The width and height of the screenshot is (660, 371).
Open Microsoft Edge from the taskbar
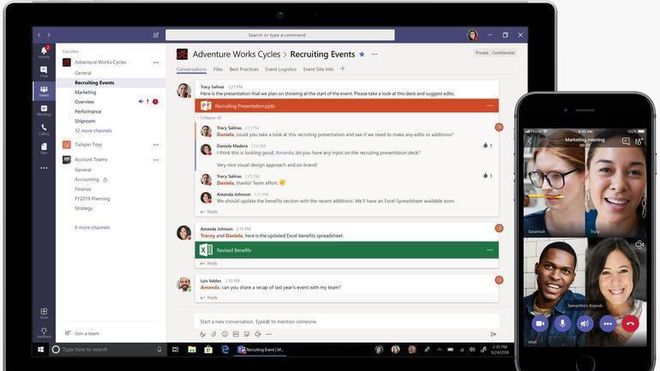[225, 350]
